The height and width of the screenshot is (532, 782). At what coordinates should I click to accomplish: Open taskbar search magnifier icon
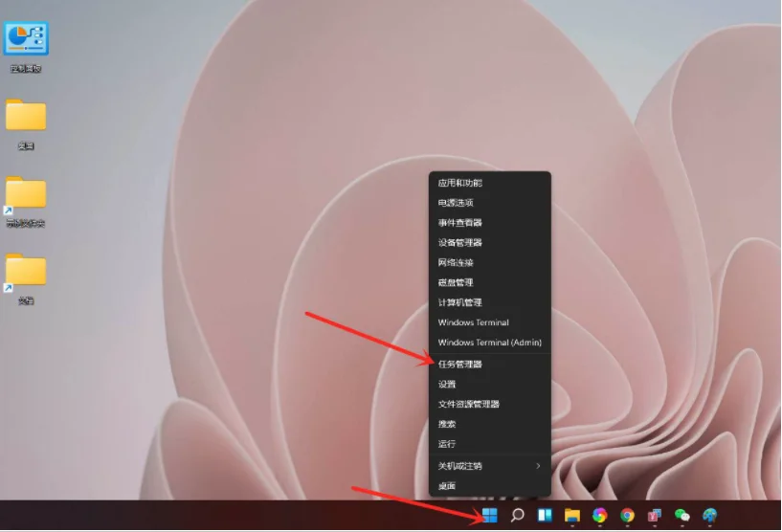pos(517,516)
